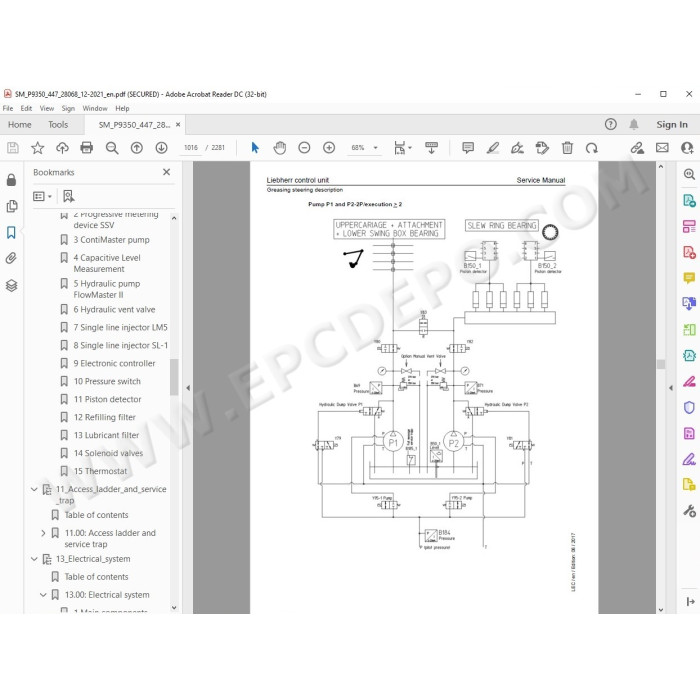
Task: Collapse the 11_Access_ladder_and_service_trap bookmark
Action: 34,489
